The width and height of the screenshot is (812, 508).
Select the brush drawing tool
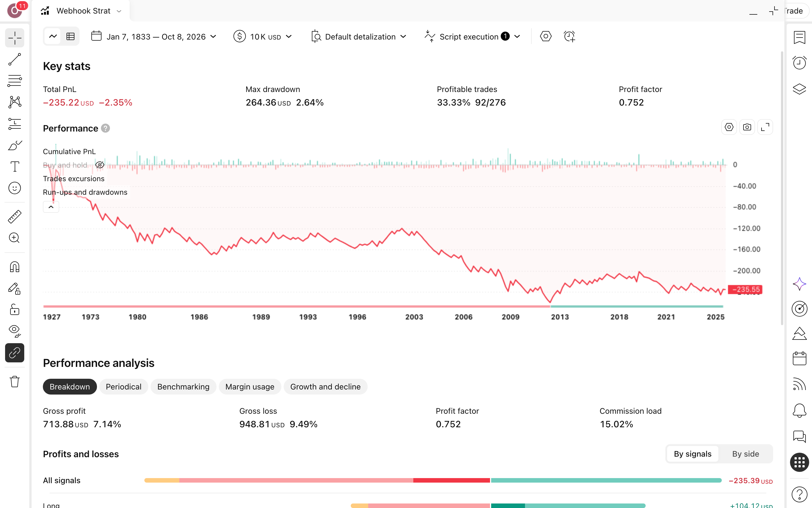[15, 145]
